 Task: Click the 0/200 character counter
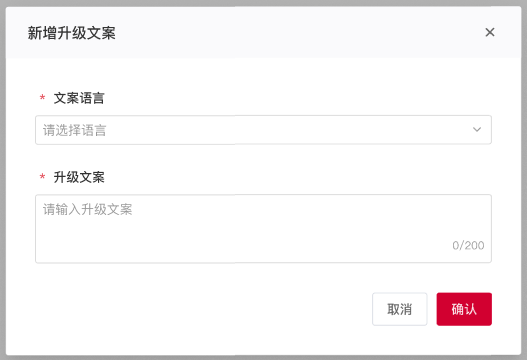[468, 245]
